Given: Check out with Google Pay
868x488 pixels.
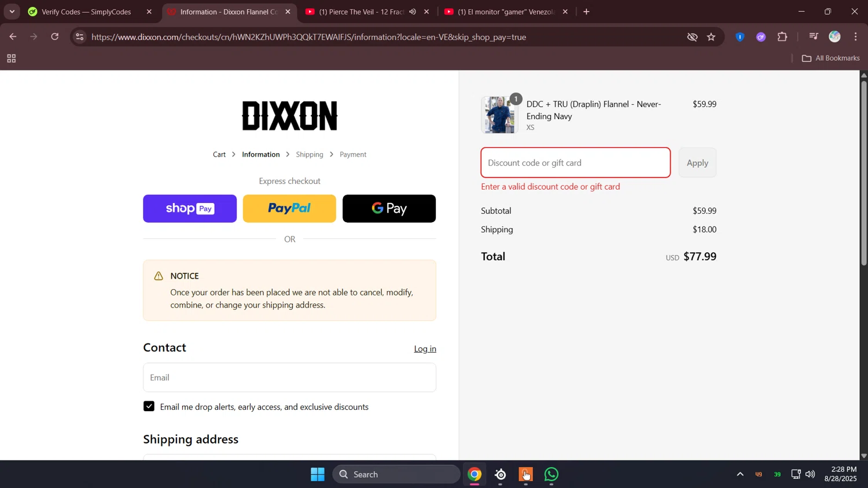Looking at the screenshot, I should point(389,209).
